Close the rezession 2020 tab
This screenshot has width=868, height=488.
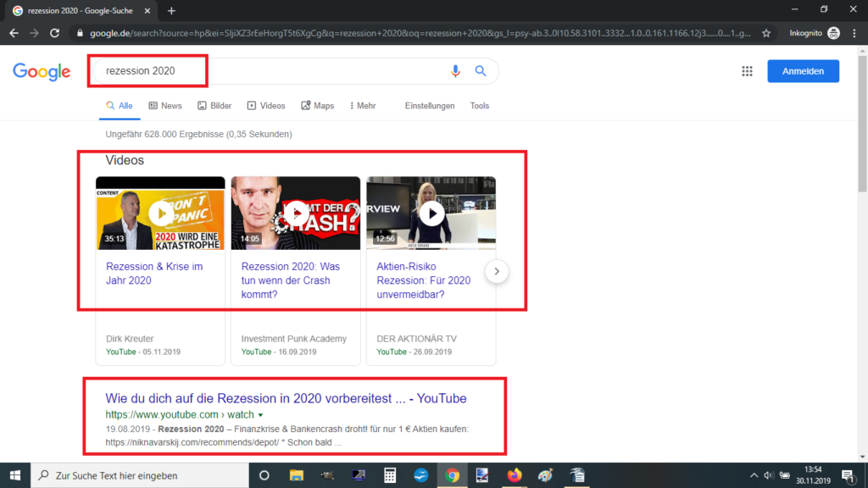(x=147, y=10)
